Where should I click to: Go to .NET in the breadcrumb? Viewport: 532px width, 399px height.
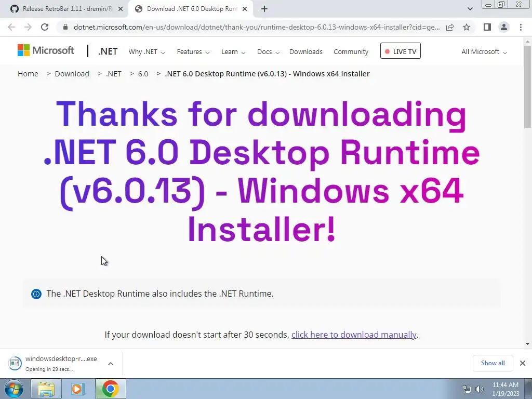coord(114,74)
